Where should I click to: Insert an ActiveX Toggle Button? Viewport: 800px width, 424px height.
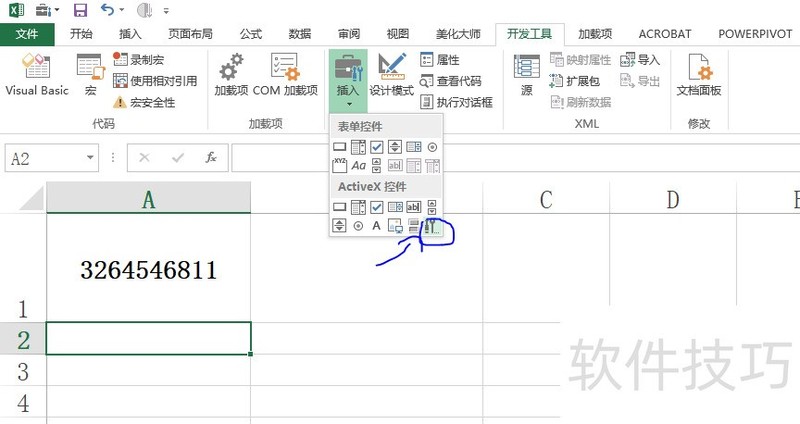pos(413,226)
